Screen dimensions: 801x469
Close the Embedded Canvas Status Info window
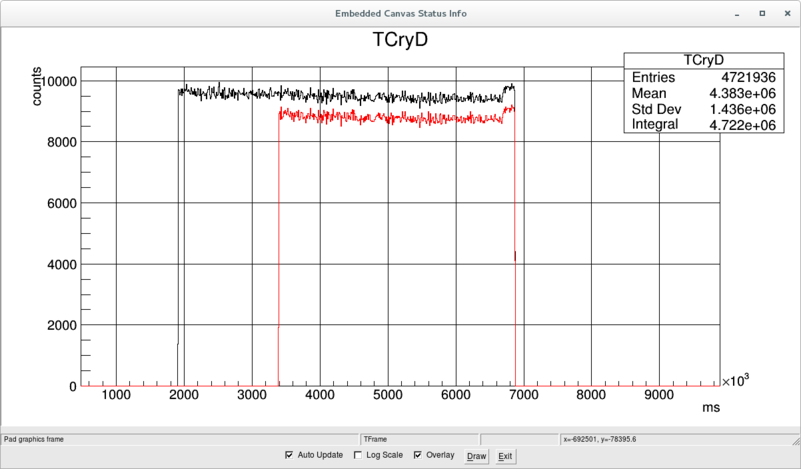pos(786,13)
